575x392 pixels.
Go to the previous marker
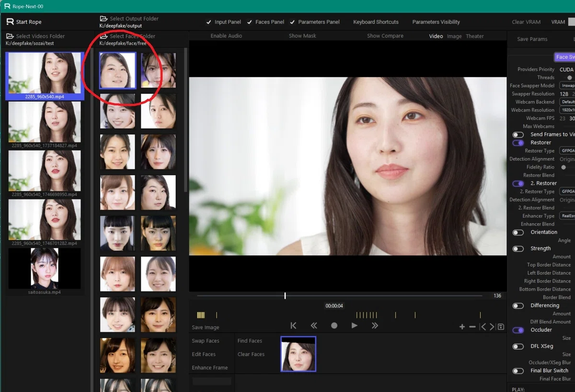(483, 327)
